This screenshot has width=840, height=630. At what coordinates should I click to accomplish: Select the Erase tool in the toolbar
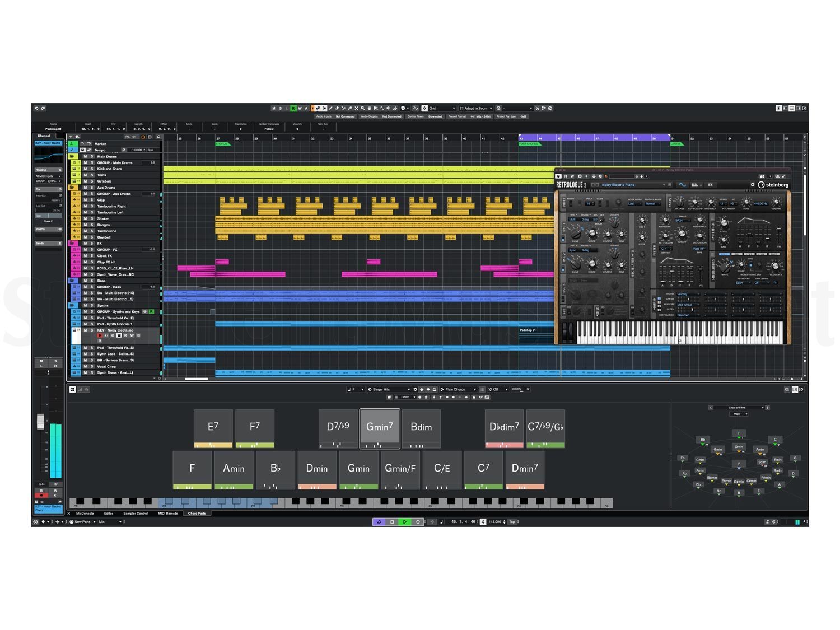337,108
